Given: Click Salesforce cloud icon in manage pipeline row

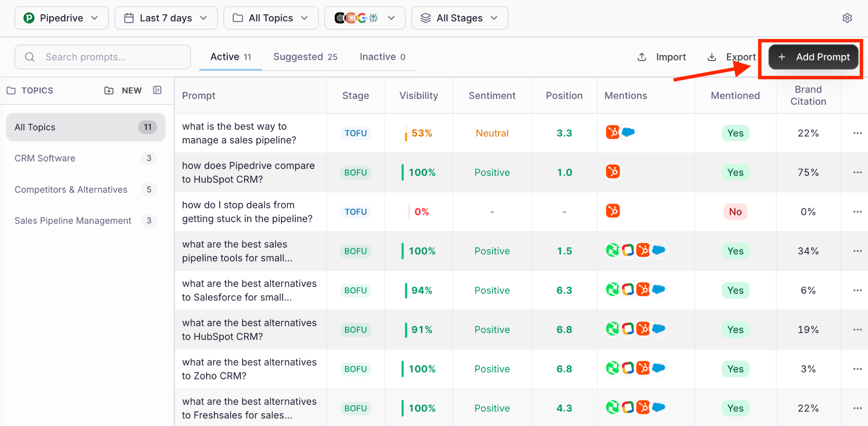Looking at the screenshot, I should [628, 132].
